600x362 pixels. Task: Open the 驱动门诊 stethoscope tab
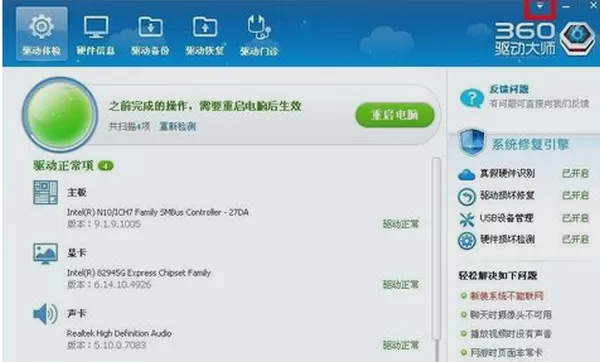[259, 34]
